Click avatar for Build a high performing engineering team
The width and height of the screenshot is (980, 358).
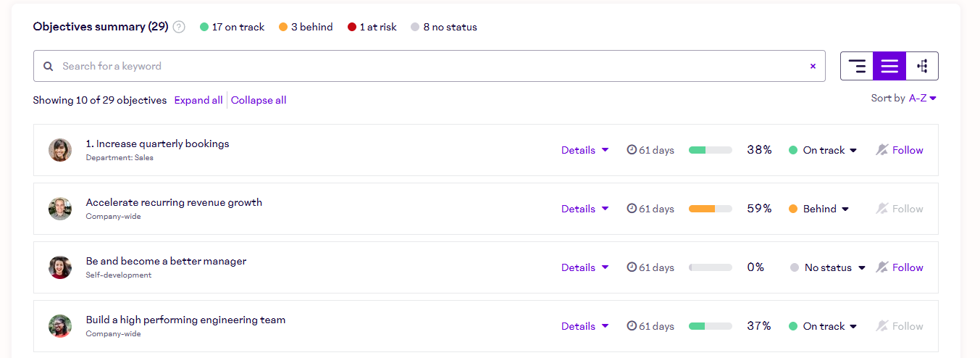[x=60, y=326]
